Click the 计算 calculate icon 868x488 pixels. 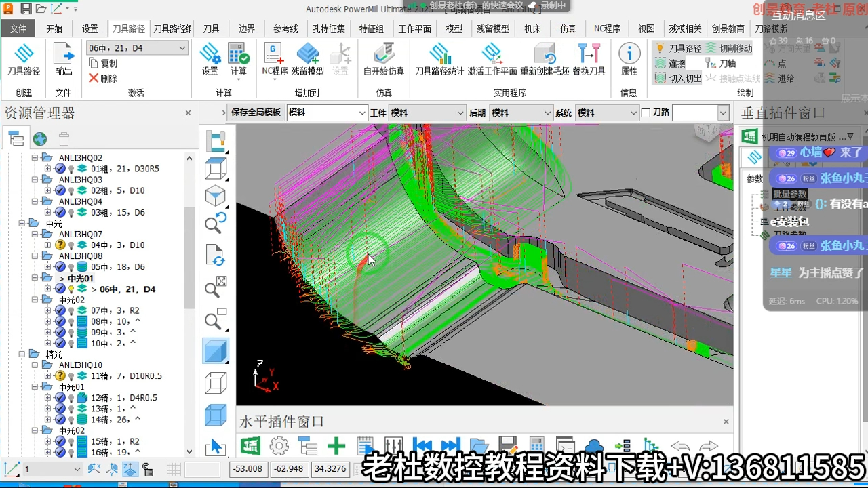(x=239, y=54)
